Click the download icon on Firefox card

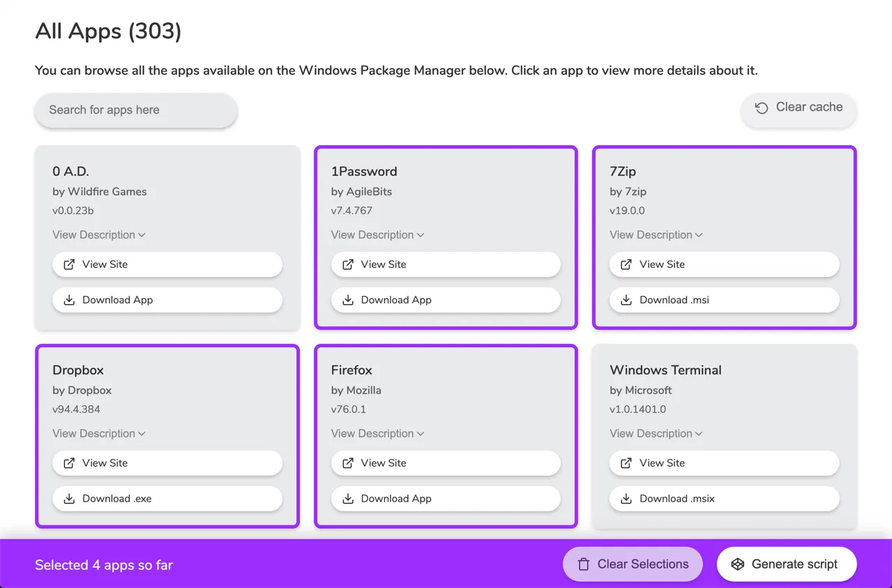pyautogui.click(x=347, y=499)
